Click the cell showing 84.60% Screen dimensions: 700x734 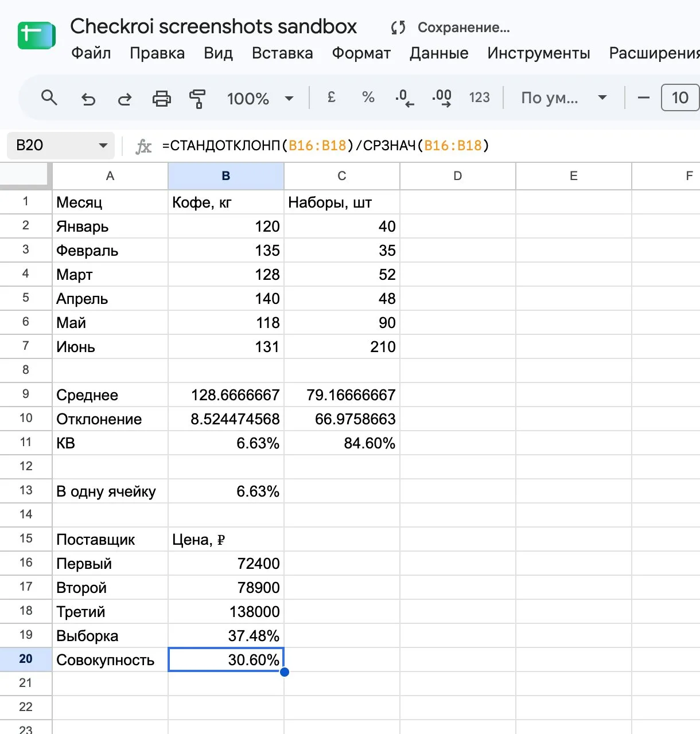342,443
